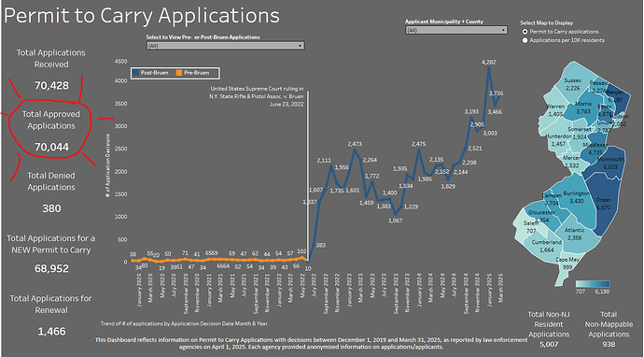The height and width of the screenshot is (357, 644).
Task: Click the Total Applications Received 70,428 figure
Action: (x=51, y=86)
